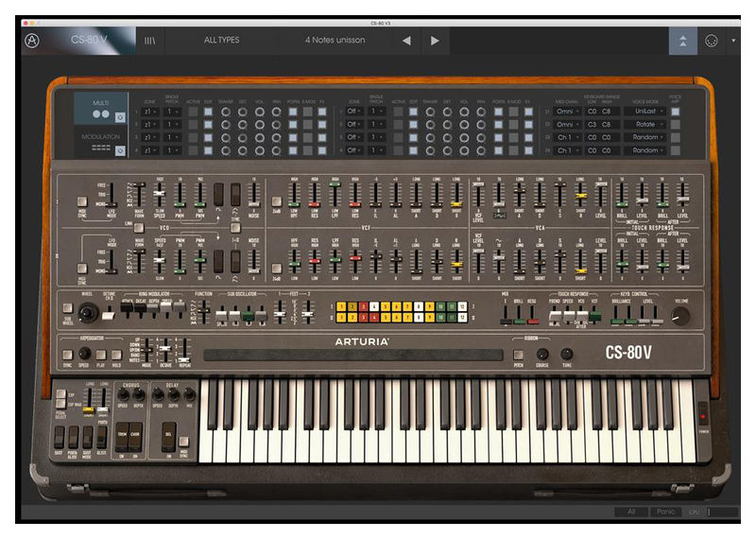The image size is (756, 539).
Task: Click C3 keyboard range low value
Action: (593, 124)
